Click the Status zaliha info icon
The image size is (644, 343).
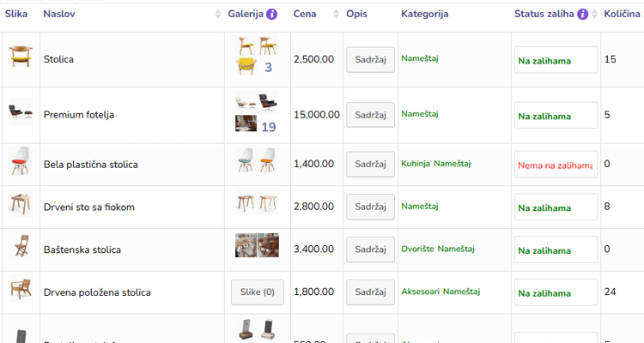[582, 15]
